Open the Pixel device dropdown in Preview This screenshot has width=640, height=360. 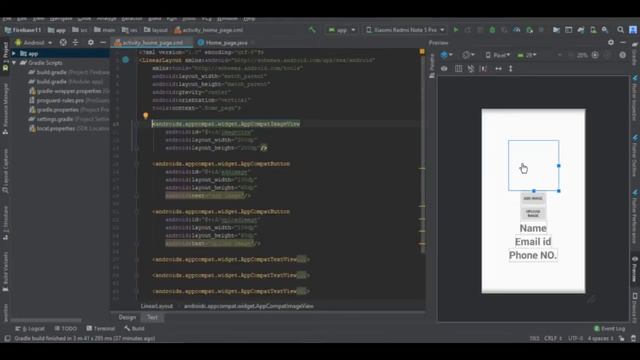click(x=498, y=55)
